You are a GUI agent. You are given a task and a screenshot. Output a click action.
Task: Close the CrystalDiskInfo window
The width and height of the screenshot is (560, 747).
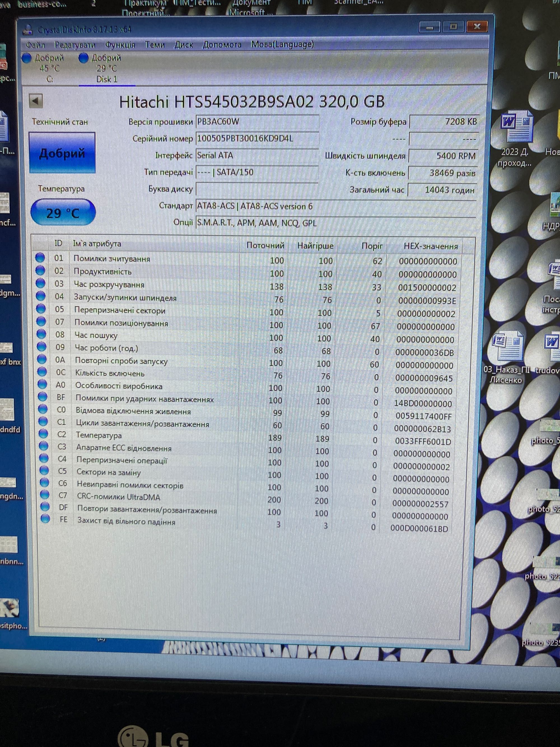click(x=477, y=26)
